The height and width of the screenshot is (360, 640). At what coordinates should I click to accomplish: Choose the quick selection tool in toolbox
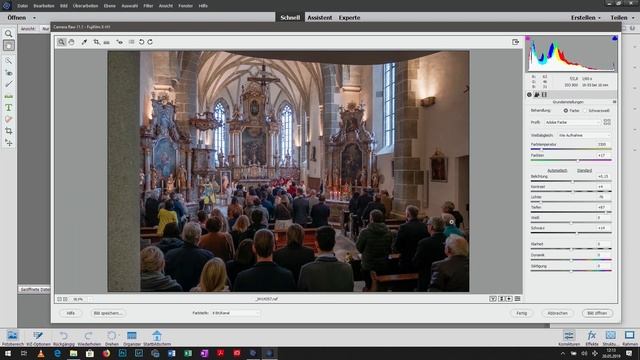(x=9, y=61)
